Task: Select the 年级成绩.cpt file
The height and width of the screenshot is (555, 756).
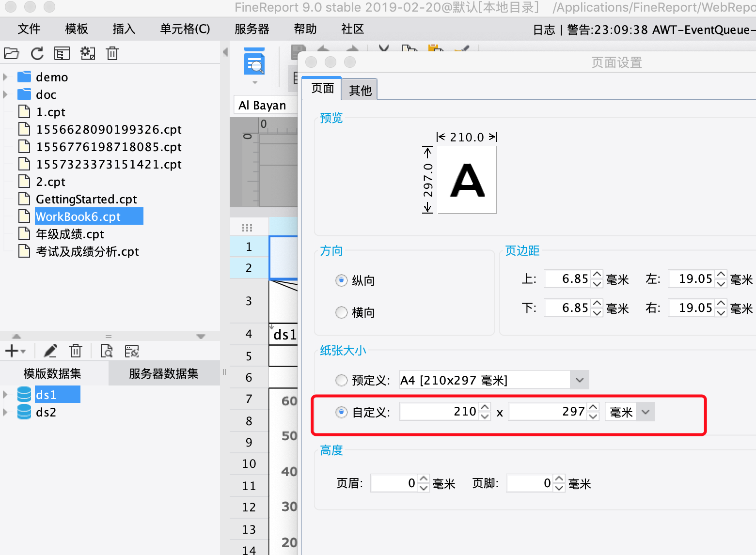Action: tap(70, 234)
